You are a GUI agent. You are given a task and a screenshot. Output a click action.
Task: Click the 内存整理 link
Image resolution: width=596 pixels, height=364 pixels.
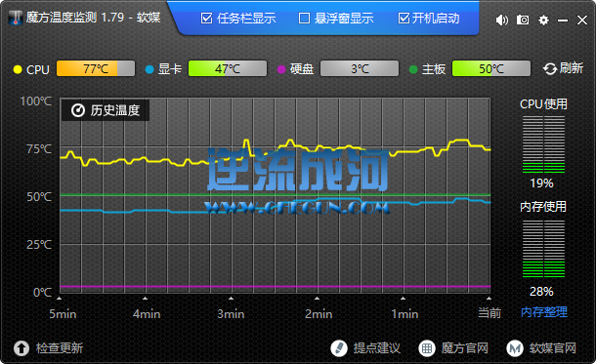coord(544,312)
